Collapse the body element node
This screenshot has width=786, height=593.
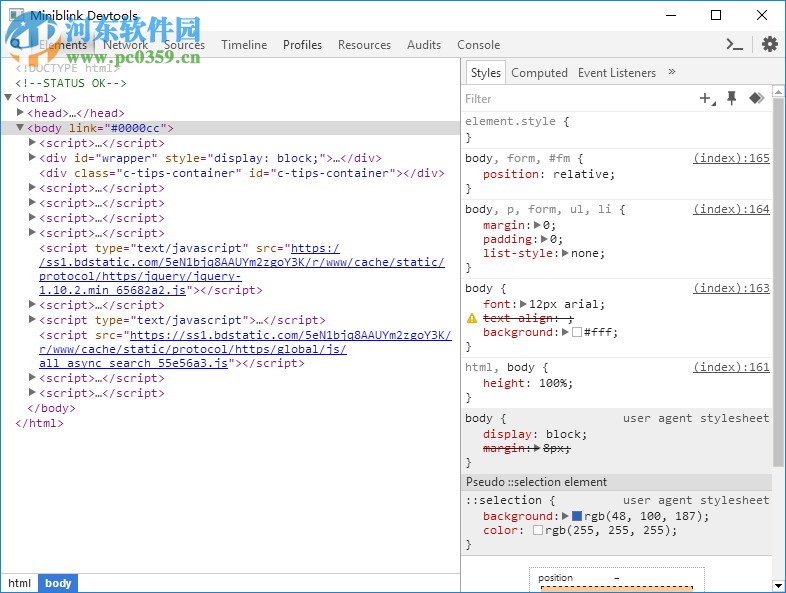[x=20, y=128]
